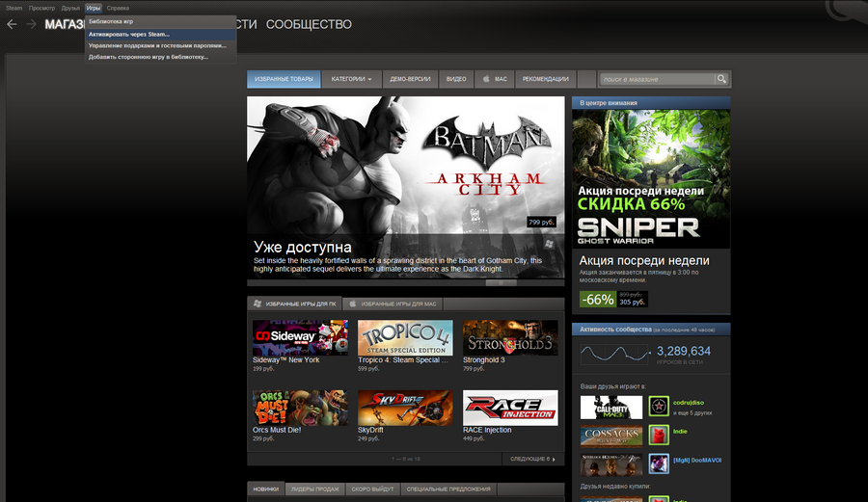
Task: Open Tropico 4 Steam Special Edition thumbnail
Action: tap(405, 338)
